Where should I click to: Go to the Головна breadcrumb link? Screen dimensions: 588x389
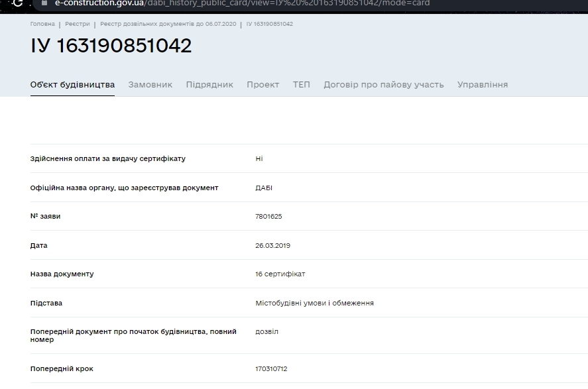coord(42,24)
